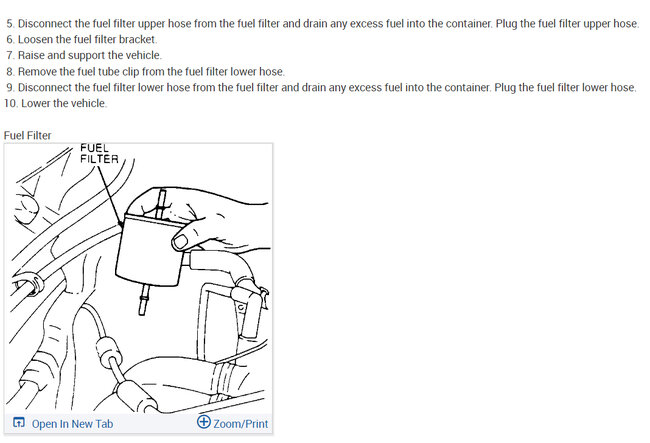Click the upper inlet tube of the filter drawing
The width and height of the screenshot is (650, 443).
pos(162,203)
